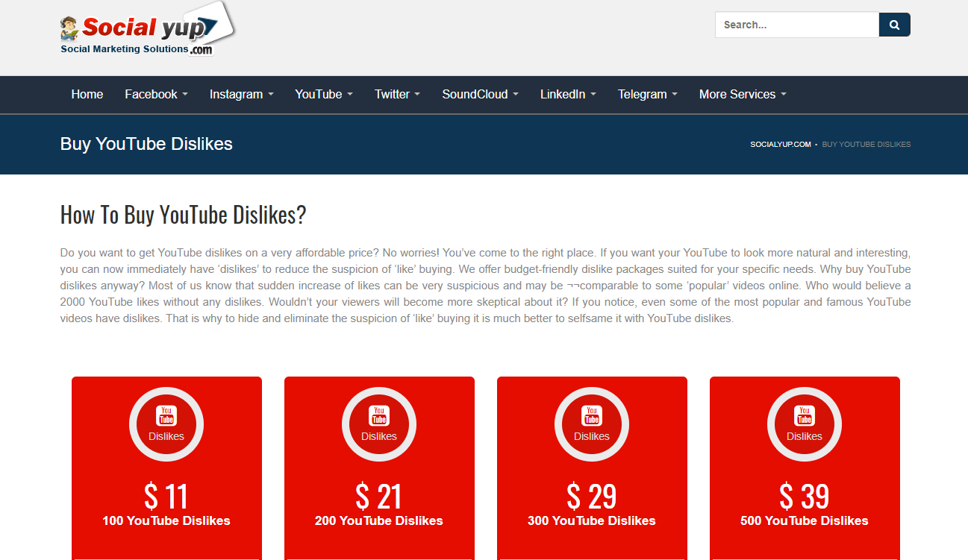The width and height of the screenshot is (968, 560).
Task: Expand the SoundCloud dropdown menu
Action: 481,94
